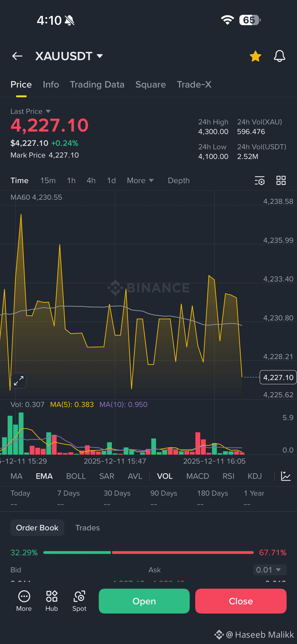Open the indicator chart settings icon
Screen dimensions: 297x644
(x=286, y=476)
